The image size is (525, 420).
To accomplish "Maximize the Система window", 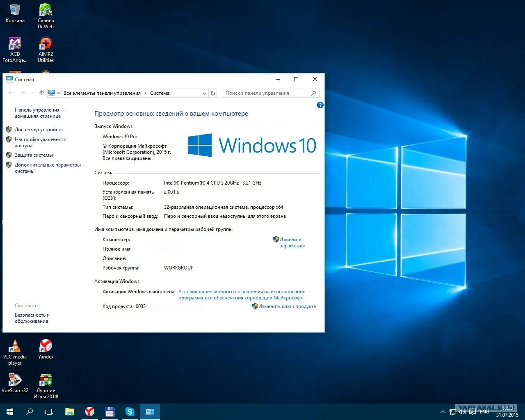I will pos(296,79).
